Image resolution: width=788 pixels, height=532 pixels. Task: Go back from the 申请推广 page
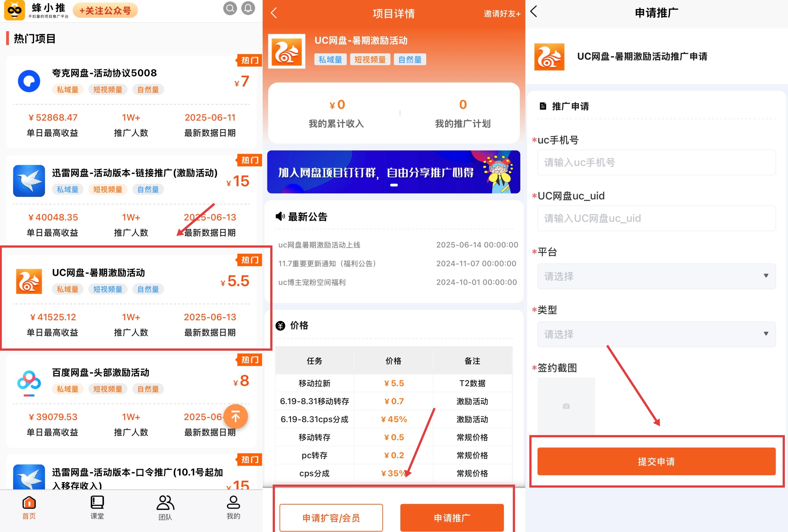point(534,12)
